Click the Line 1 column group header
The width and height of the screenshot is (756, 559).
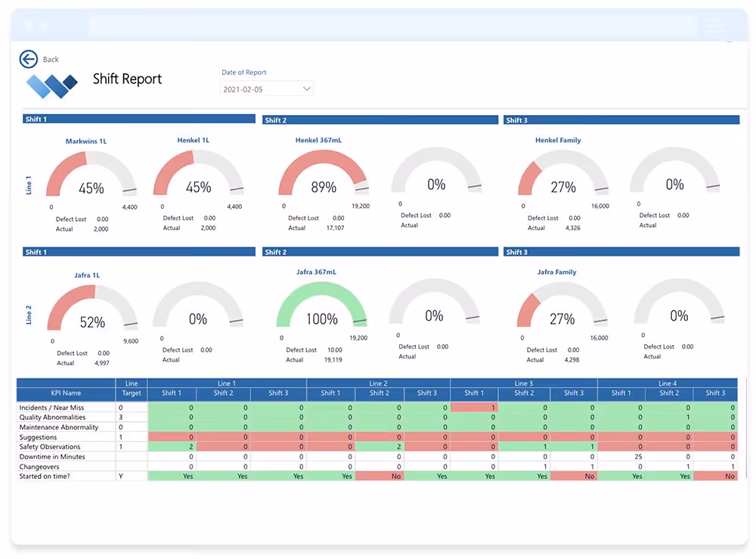(x=227, y=384)
